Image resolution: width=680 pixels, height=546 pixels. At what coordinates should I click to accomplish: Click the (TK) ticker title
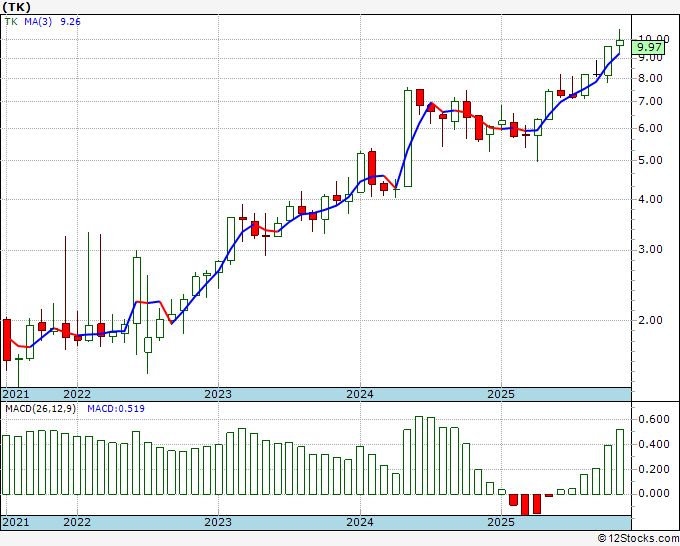(16, 7)
